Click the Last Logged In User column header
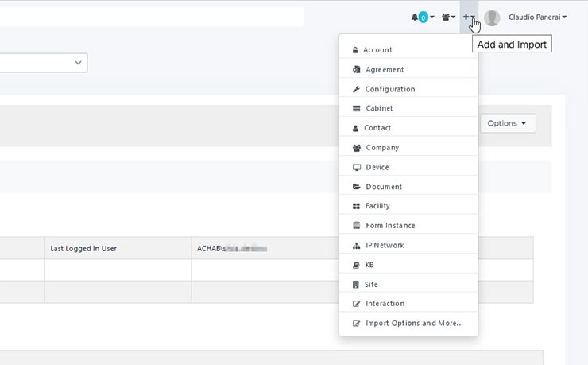 tap(83, 248)
